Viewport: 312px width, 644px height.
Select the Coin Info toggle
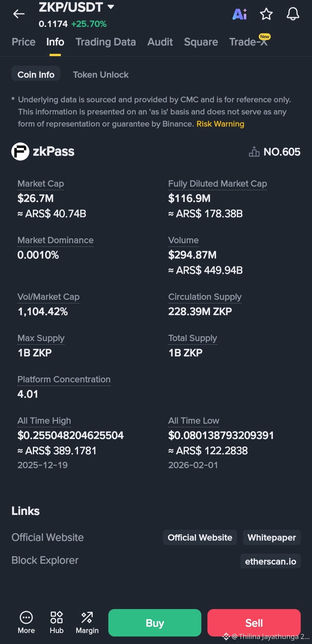pyautogui.click(x=36, y=75)
